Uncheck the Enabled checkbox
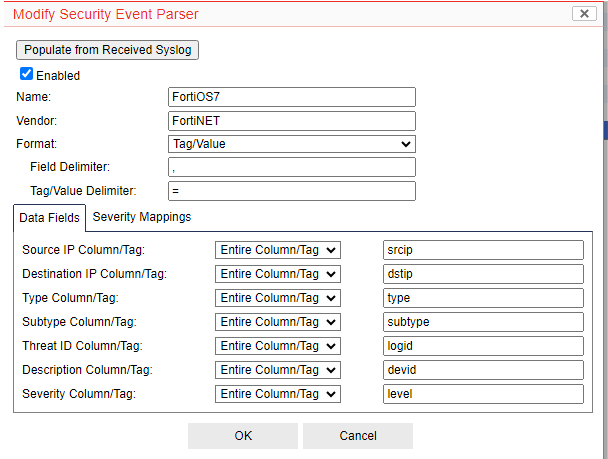The width and height of the screenshot is (608, 459). pos(27,74)
